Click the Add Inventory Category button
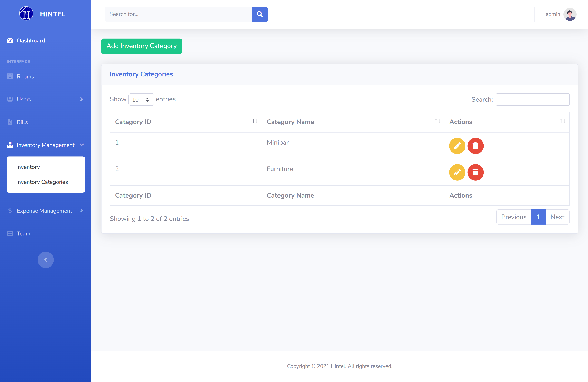This screenshot has height=382, width=588. (x=141, y=46)
